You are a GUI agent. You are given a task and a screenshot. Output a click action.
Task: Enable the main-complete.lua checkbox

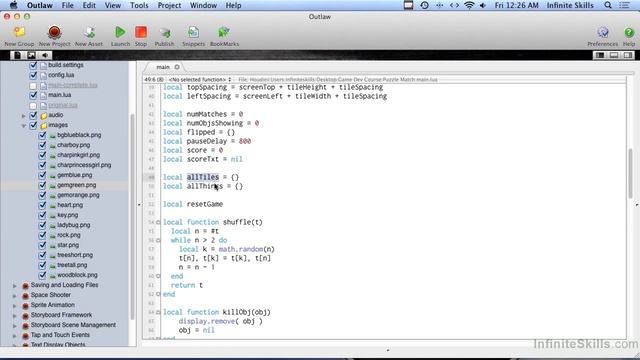[x=33, y=85]
